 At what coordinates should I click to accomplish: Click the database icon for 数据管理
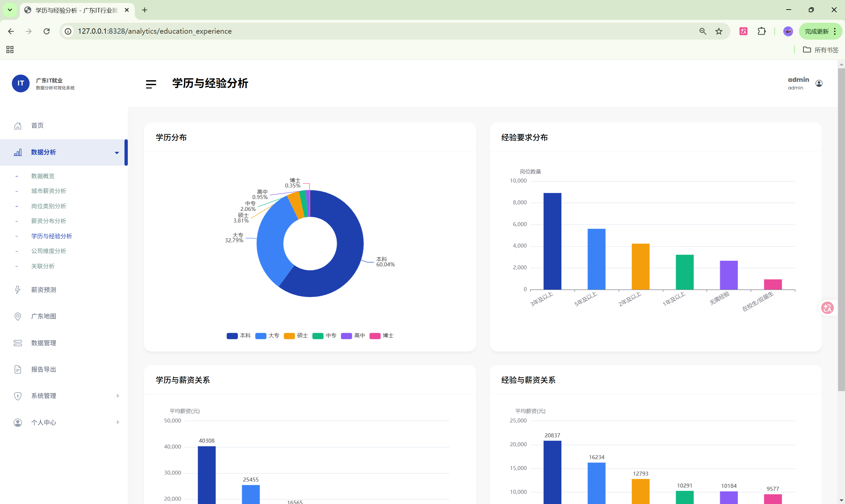(x=18, y=343)
